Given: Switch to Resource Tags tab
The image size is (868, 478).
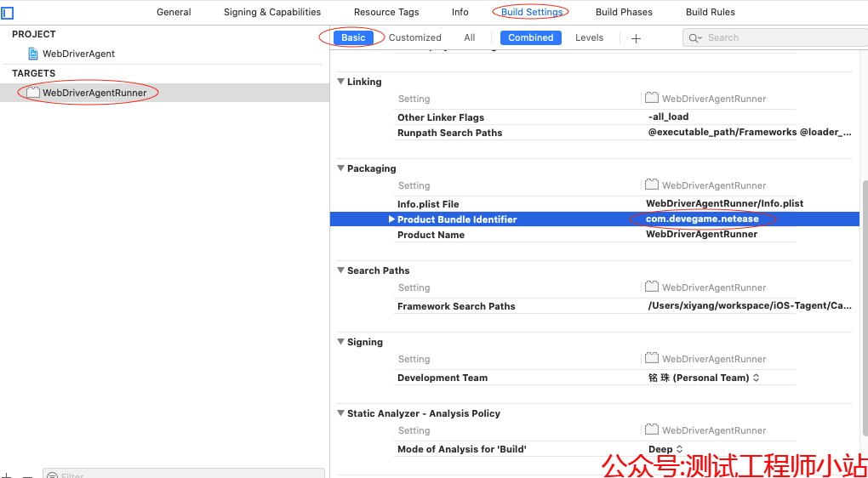Looking at the screenshot, I should click(386, 12).
